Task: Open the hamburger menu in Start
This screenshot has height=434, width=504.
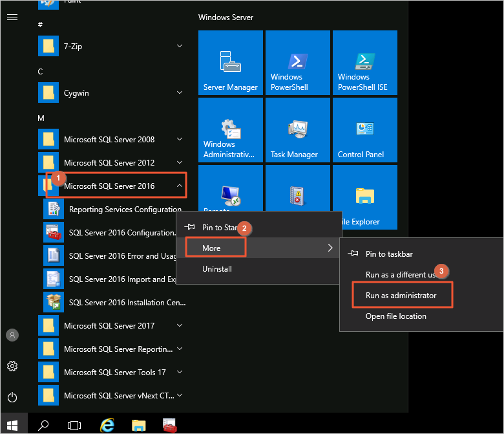Action: (12, 17)
